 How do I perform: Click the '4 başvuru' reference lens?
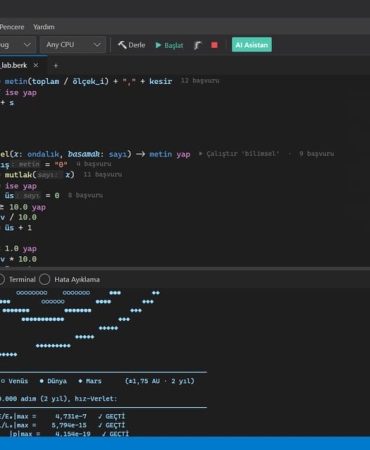(x=94, y=164)
